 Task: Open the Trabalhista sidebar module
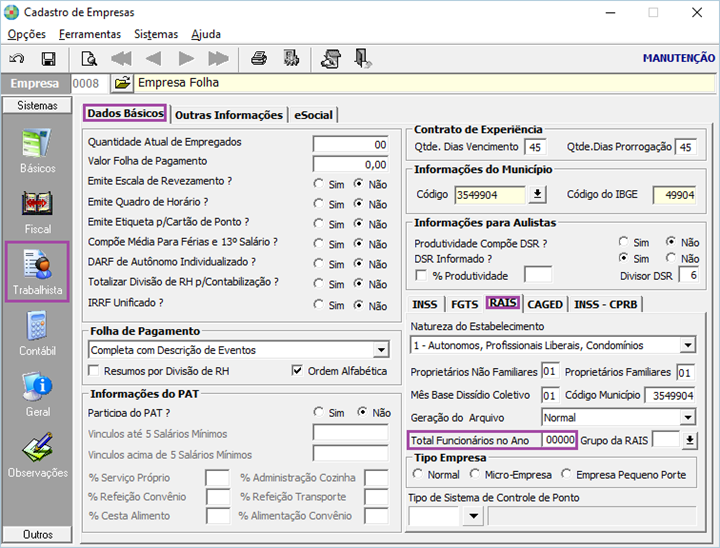pos(37,271)
